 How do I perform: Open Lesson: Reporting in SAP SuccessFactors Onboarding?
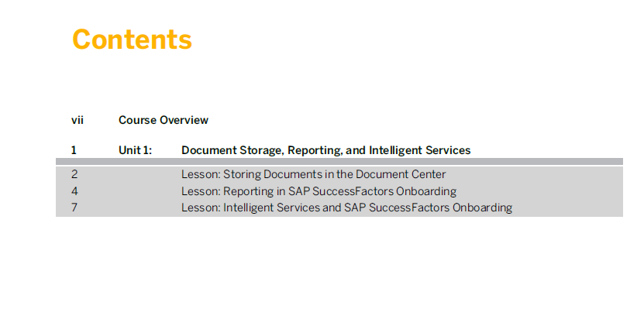click(x=319, y=191)
